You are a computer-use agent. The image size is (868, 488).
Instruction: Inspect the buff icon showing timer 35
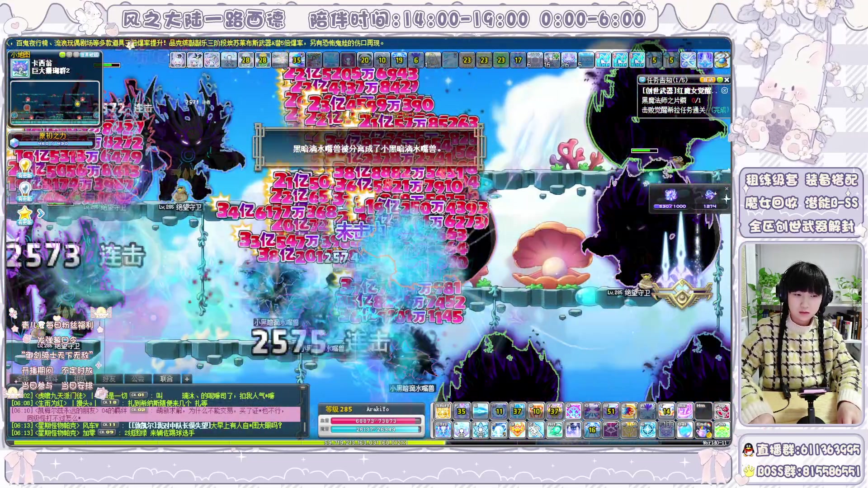297,60
